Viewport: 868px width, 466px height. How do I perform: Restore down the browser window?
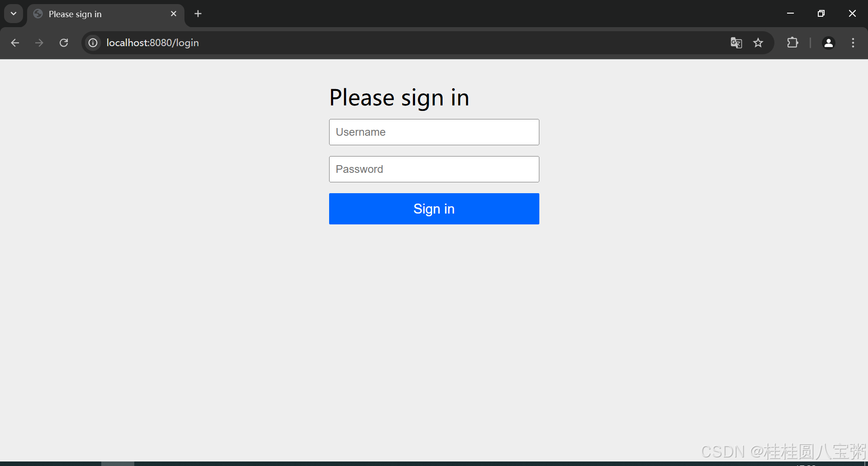pos(821,14)
